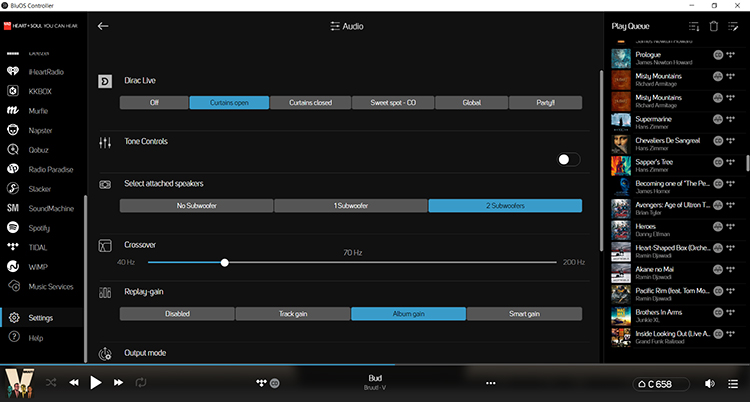Click the Crossover frequency slider handle
This screenshot has width=750, height=402.
225,262
